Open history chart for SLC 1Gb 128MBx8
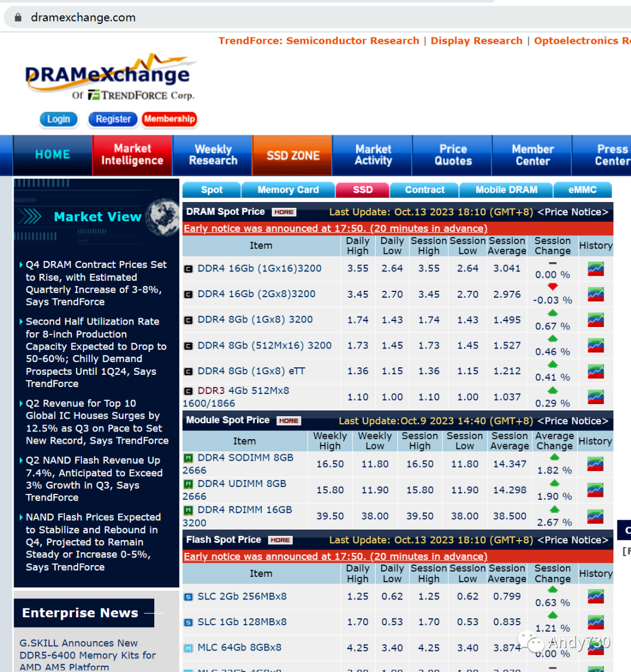Viewport: 631px width, 672px height. 595,622
